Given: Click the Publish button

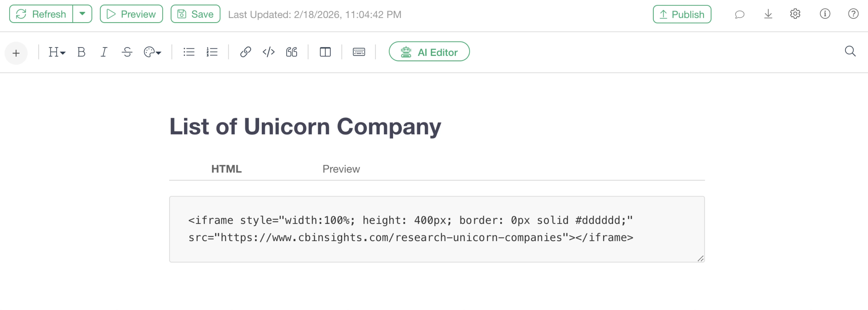Looking at the screenshot, I should tap(682, 14).
